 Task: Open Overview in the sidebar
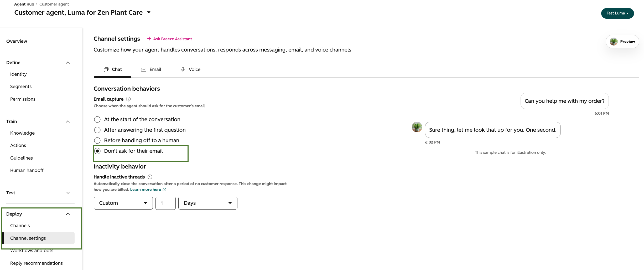tap(17, 41)
